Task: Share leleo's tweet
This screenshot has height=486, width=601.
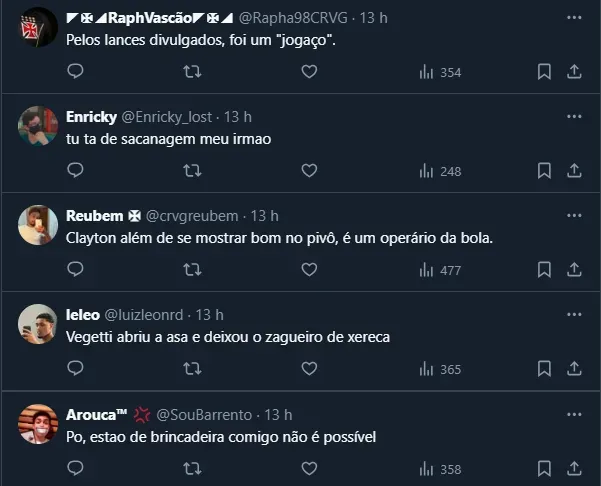Action: click(574, 369)
